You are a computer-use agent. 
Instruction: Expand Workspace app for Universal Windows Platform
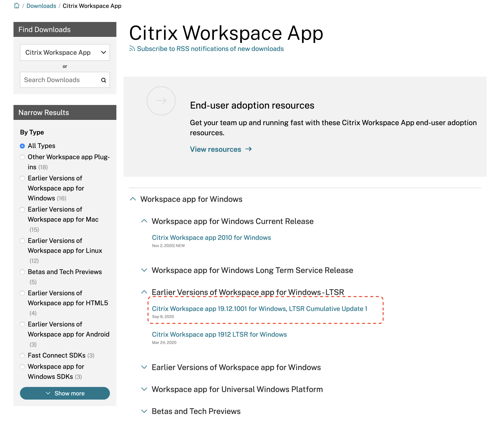coord(144,389)
